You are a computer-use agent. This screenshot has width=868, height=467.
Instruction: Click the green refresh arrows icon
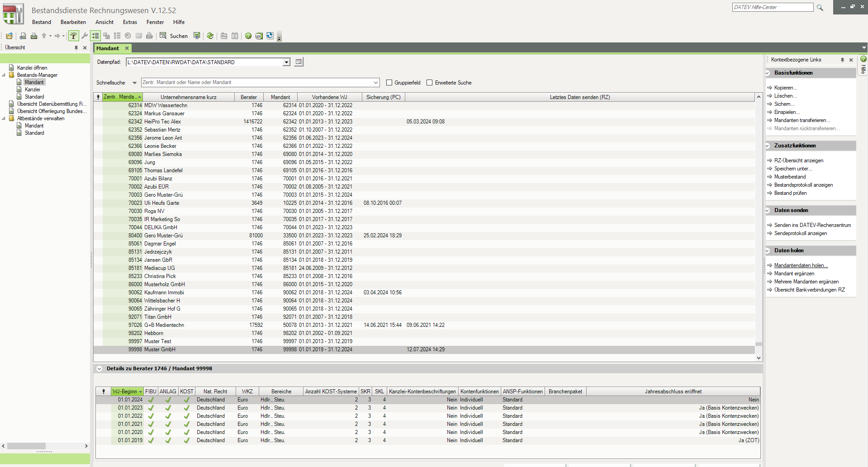(x=210, y=36)
